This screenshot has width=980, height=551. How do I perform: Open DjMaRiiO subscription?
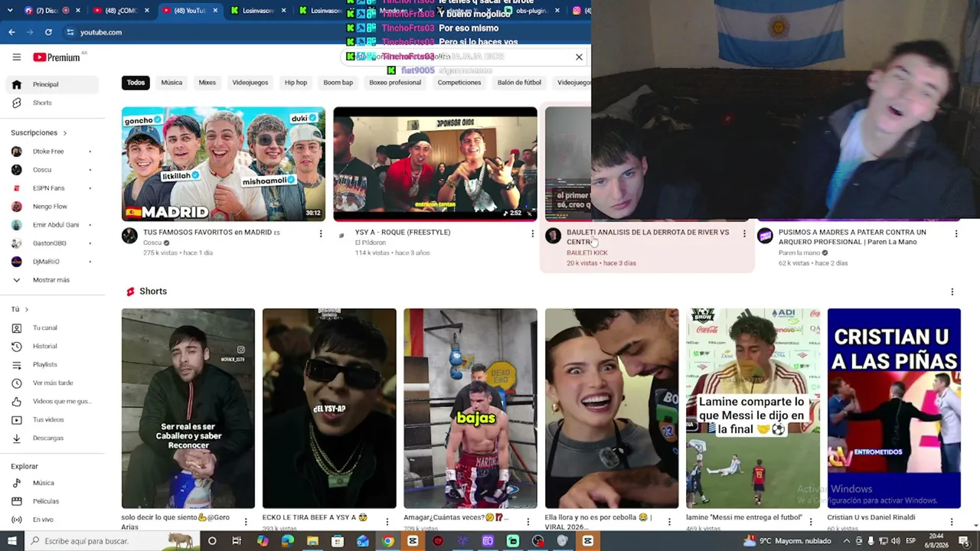[51, 262]
